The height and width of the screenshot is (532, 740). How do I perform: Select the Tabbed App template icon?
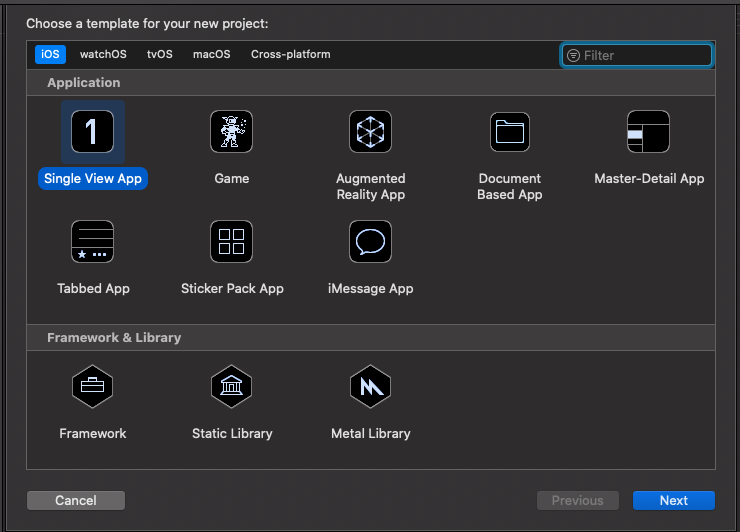93,242
